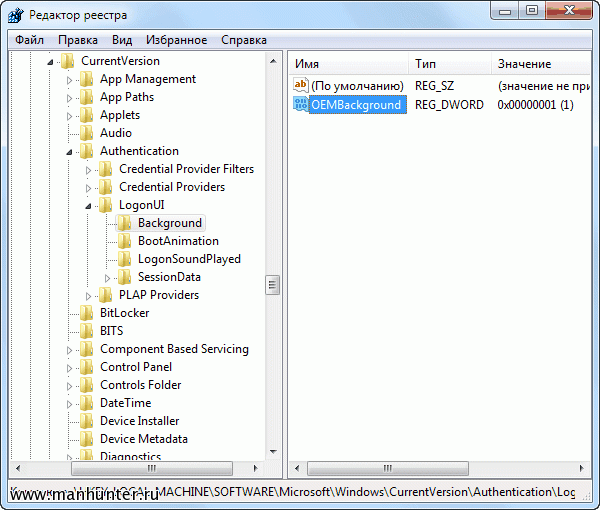Open the Избранное menu
This screenshot has width=600, height=510.
tap(176, 40)
